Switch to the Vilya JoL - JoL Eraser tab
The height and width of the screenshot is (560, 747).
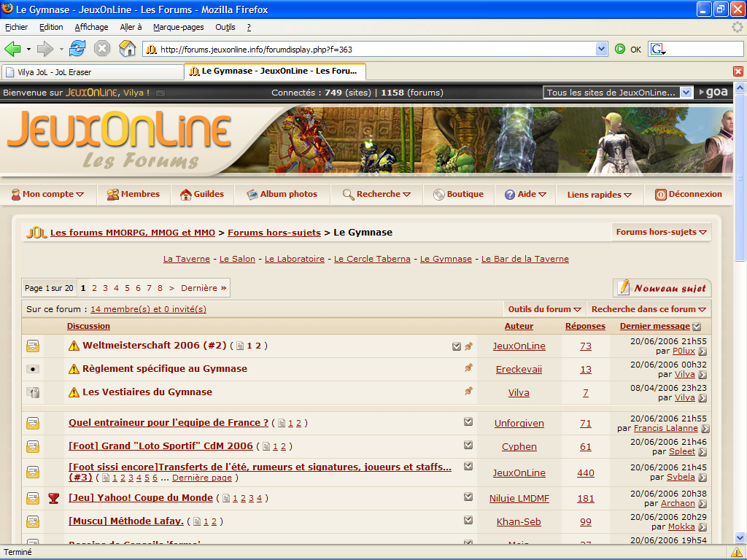click(93, 72)
